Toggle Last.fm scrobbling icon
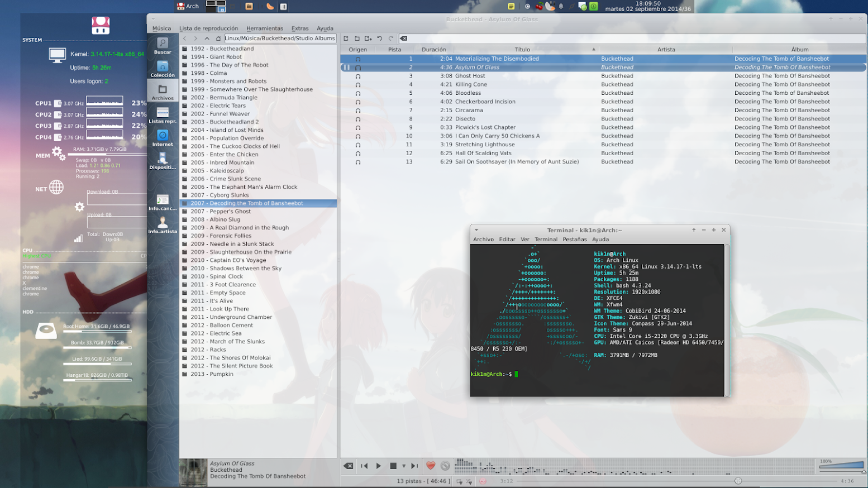Screen dimensions: 868x488 (483, 481)
